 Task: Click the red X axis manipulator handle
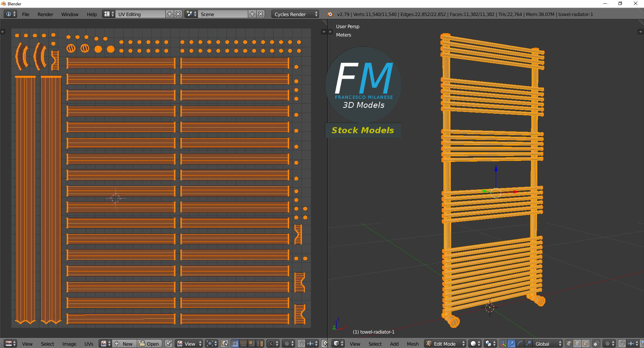[x=516, y=192]
